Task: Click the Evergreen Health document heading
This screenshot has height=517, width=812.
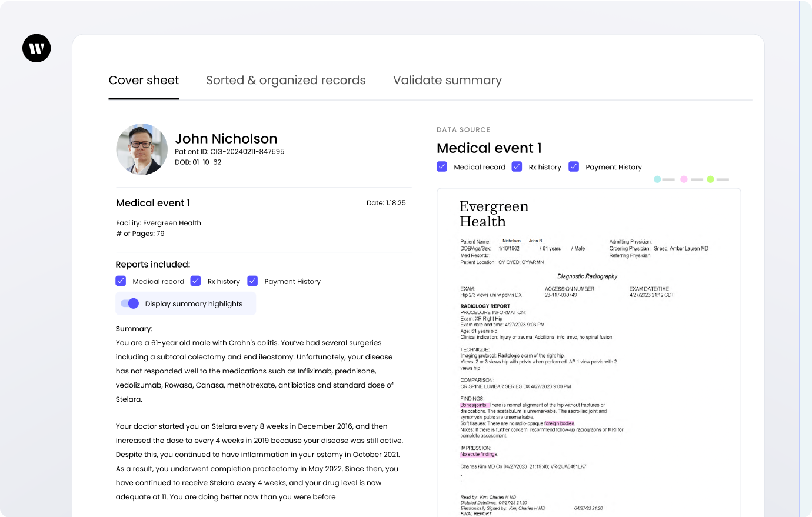Action: coord(494,214)
